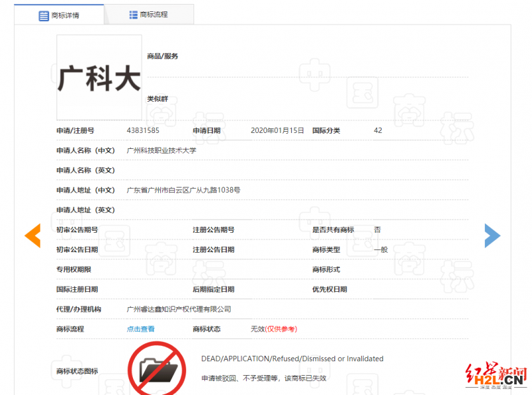Click the 广科大 trademark image
This screenshot has width=532, height=395.
pos(99,78)
